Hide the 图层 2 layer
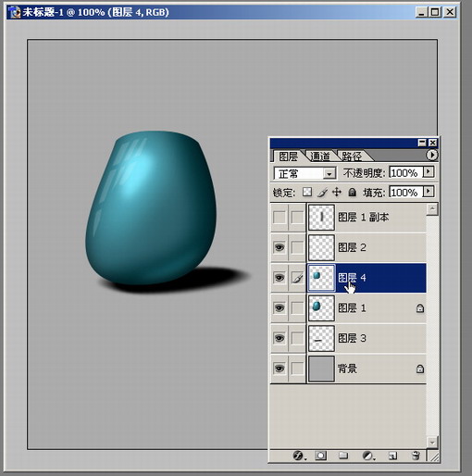The width and height of the screenshot is (472, 476). pyautogui.click(x=279, y=247)
